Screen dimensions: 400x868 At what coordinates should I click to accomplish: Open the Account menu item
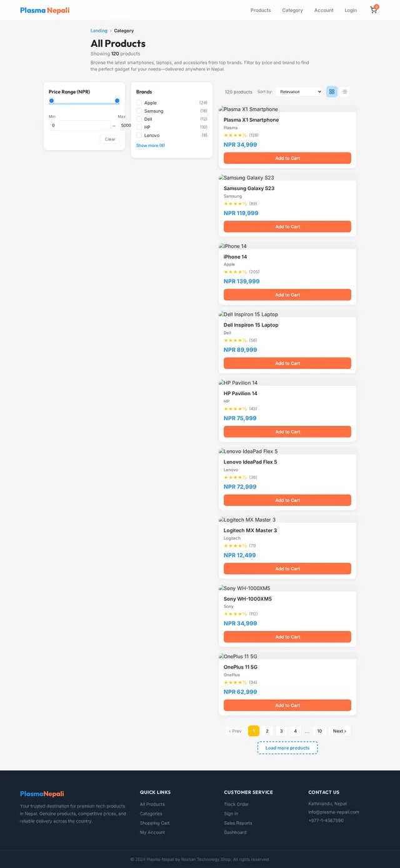[x=324, y=10]
